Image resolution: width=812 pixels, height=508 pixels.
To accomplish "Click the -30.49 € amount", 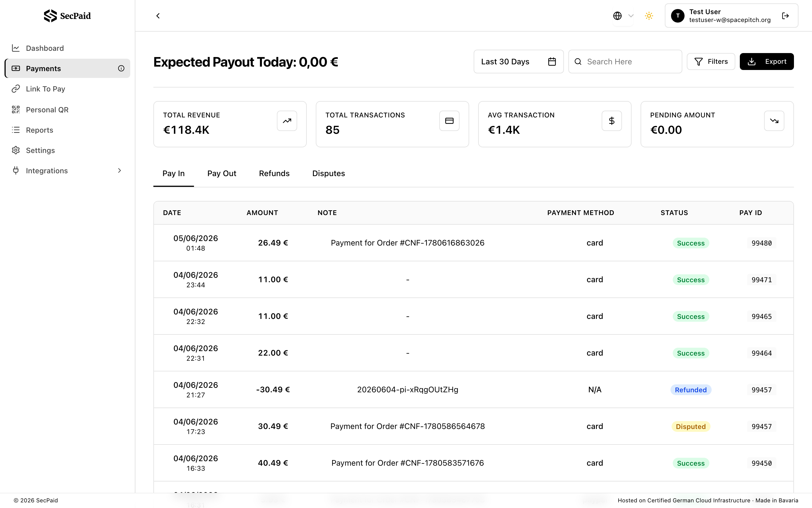I will [273, 390].
